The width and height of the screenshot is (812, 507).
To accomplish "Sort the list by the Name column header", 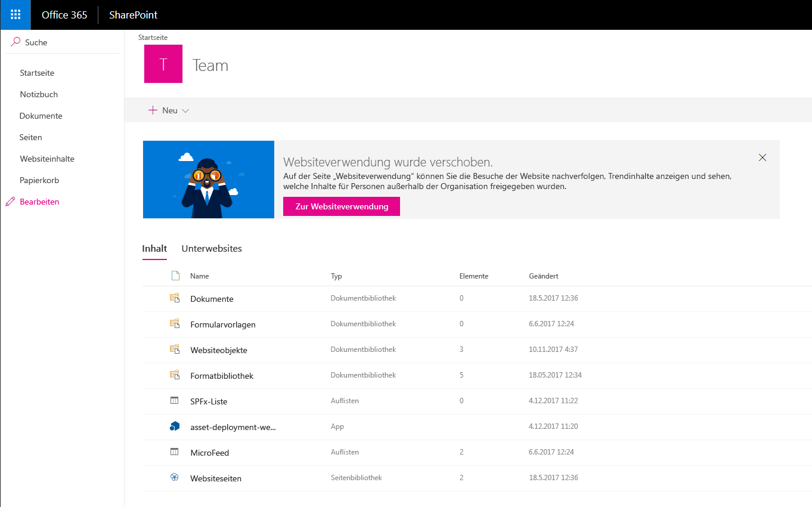I will (x=199, y=276).
